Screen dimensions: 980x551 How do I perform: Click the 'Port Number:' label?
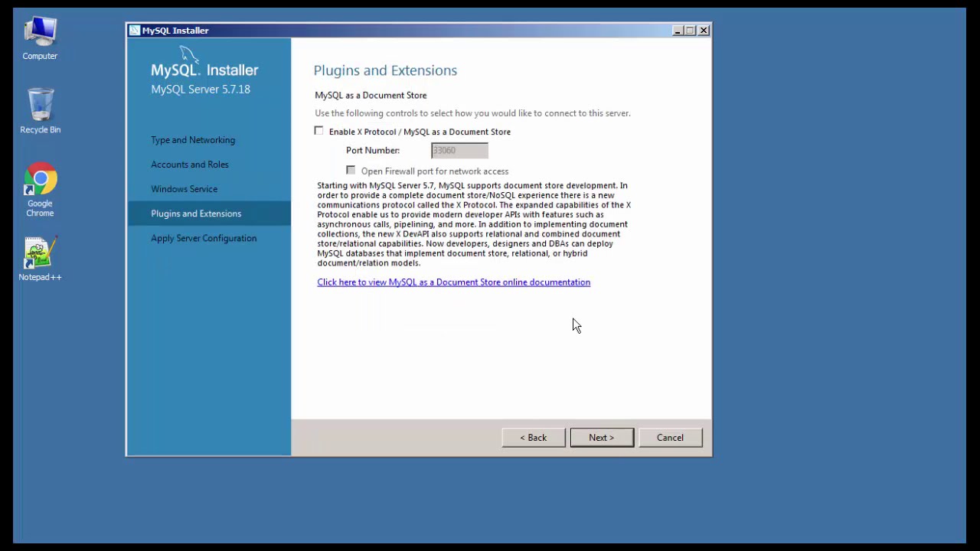(x=373, y=151)
